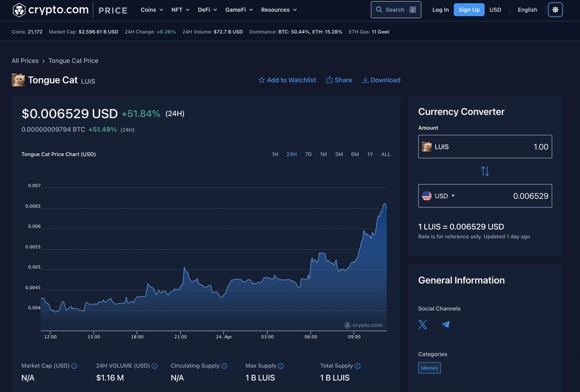The image size is (580, 392).
Task: Click the 0.00000009794 BTC value
Action: click(53, 130)
